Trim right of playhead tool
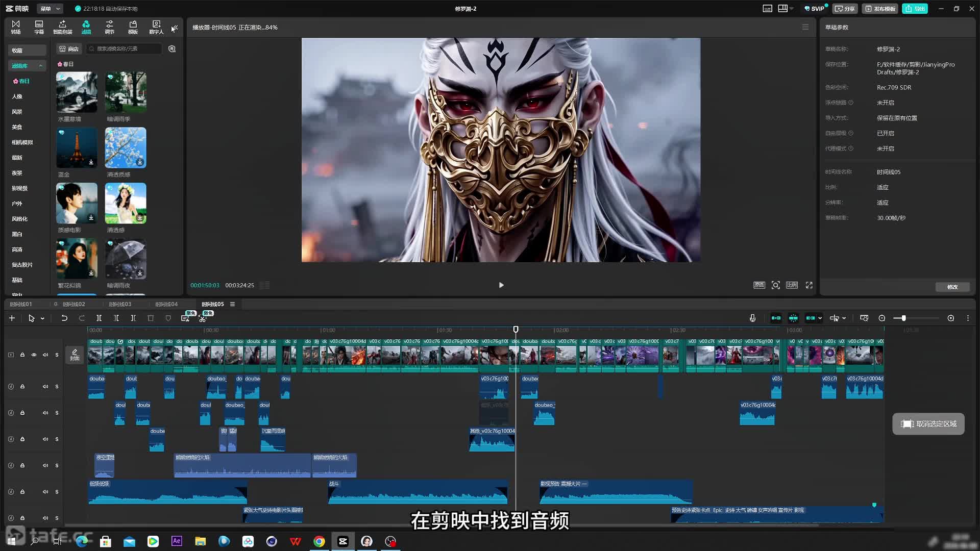 [133, 318]
